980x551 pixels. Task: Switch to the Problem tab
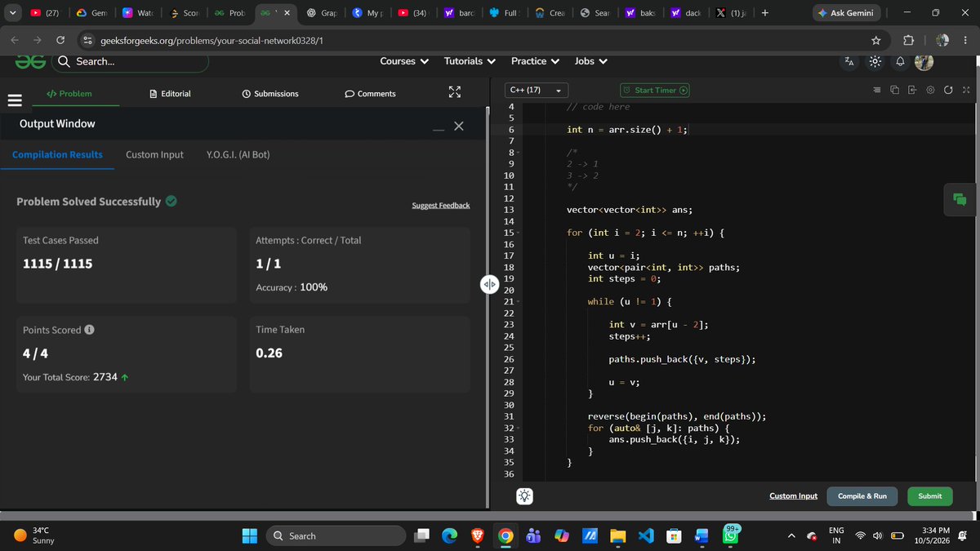[x=69, y=94]
